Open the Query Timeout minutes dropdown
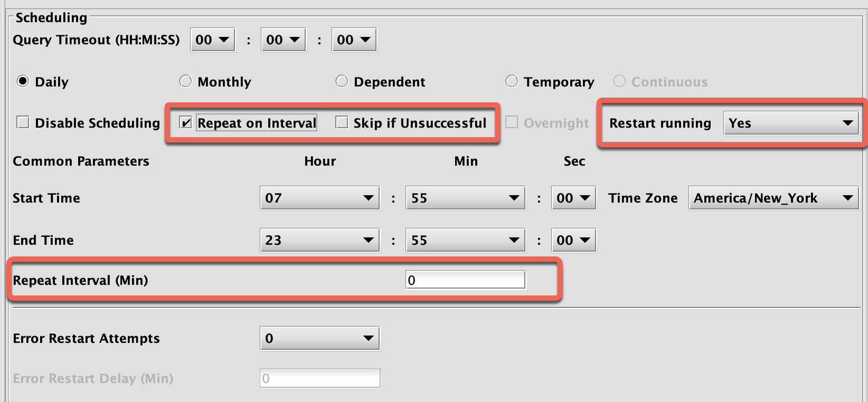Image resolution: width=868 pixels, height=402 pixels. pyautogui.click(x=283, y=40)
